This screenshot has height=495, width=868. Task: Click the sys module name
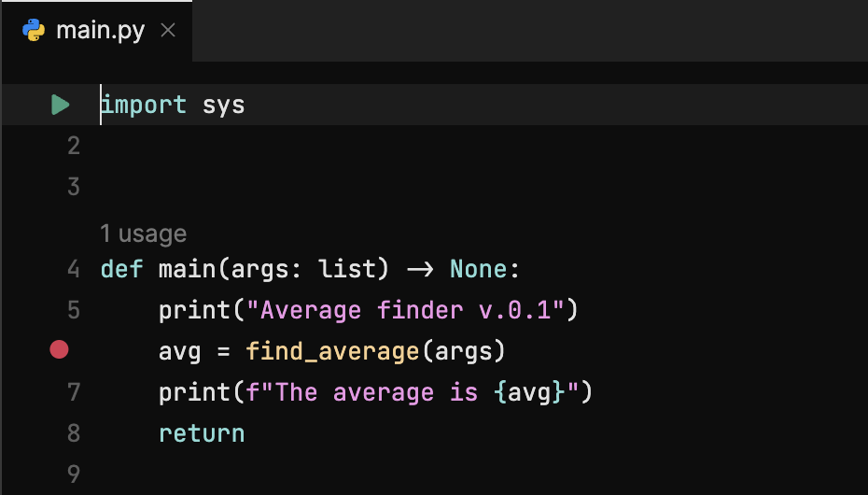(x=224, y=105)
